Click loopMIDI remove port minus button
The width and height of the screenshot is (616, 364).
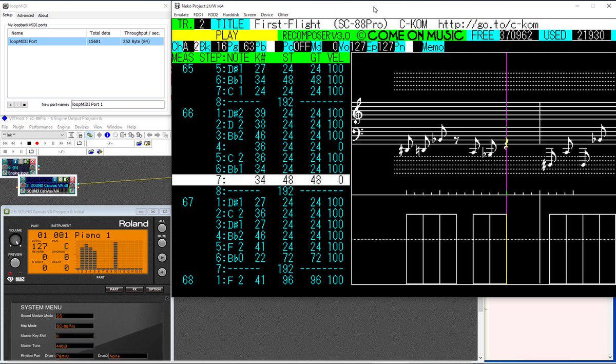pyautogui.click(x=17, y=105)
